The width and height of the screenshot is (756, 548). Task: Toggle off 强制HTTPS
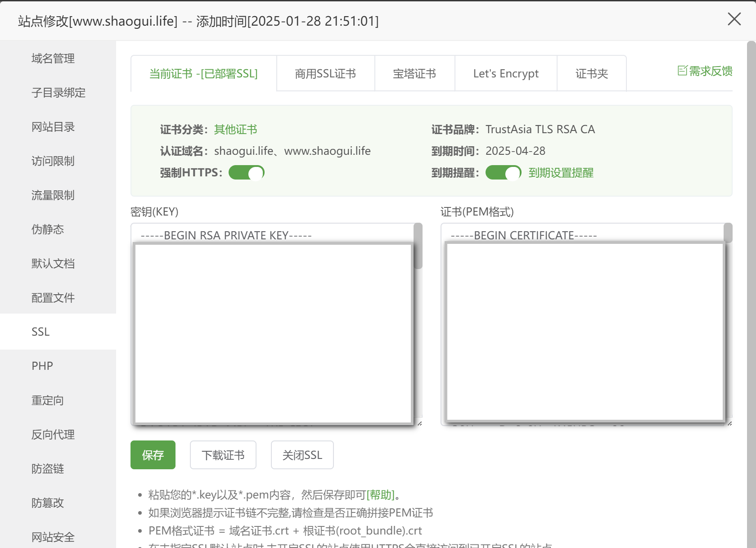pyautogui.click(x=246, y=172)
